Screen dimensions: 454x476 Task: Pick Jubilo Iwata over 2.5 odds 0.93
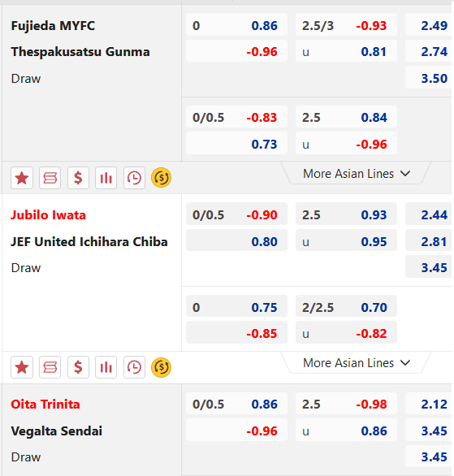click(x=346, y=215)
